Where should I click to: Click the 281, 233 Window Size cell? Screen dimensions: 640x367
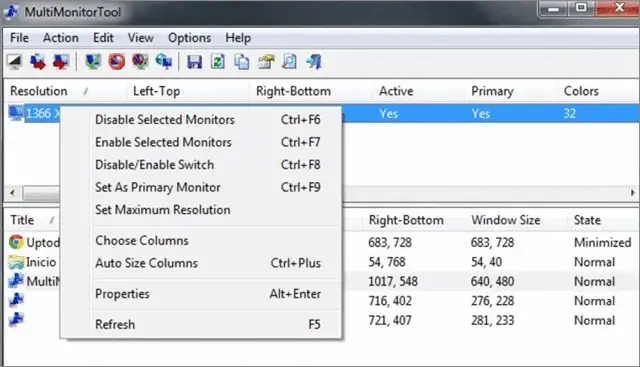[492, 320]
